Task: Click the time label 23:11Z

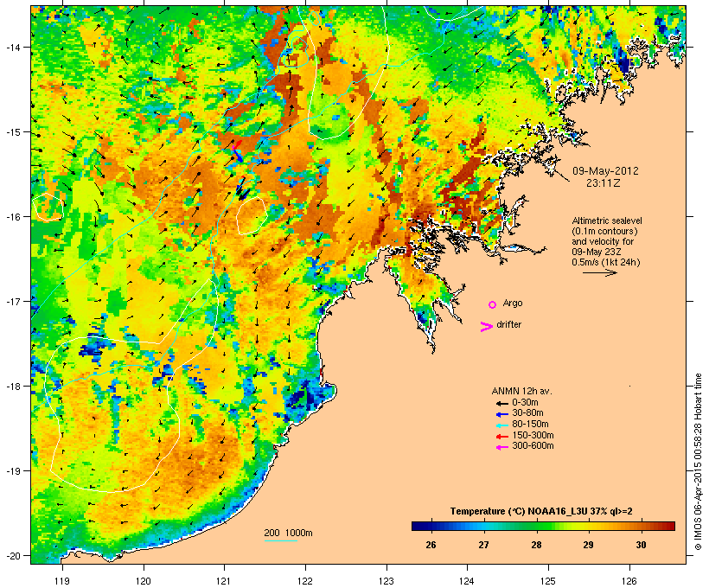Action: coord(604,183)
